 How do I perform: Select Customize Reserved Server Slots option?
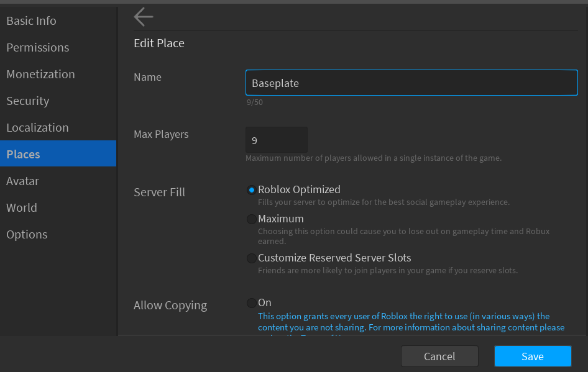[252, 258]
